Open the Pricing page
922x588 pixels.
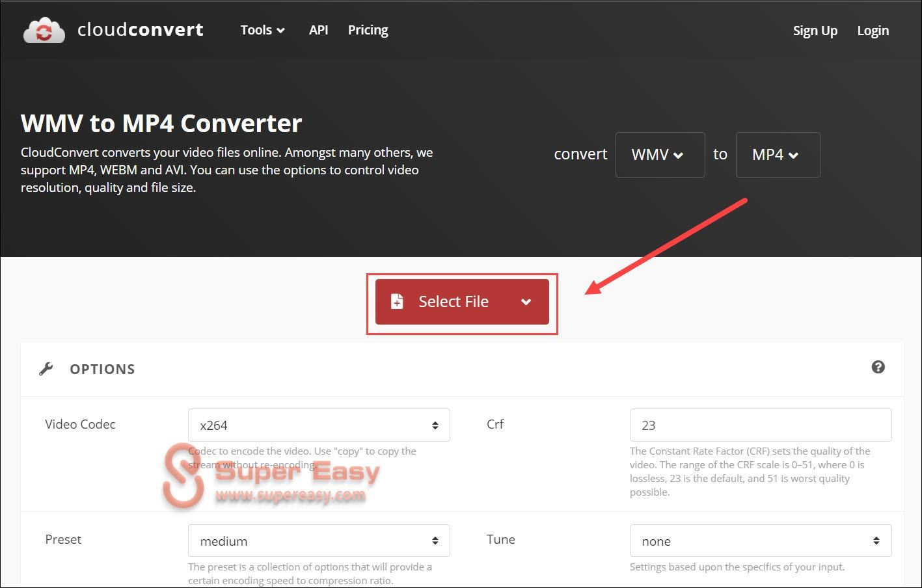click(x=368, y=30)
